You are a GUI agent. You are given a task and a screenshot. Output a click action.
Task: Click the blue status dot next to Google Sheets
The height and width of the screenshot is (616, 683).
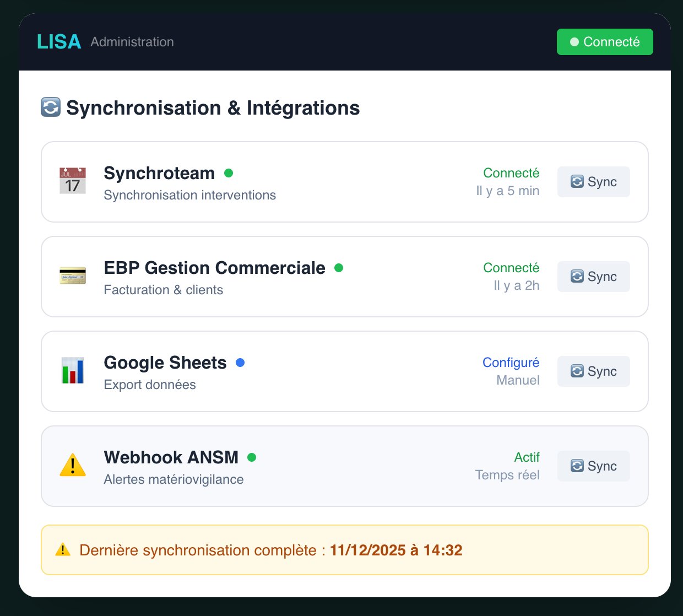(240, 363)
